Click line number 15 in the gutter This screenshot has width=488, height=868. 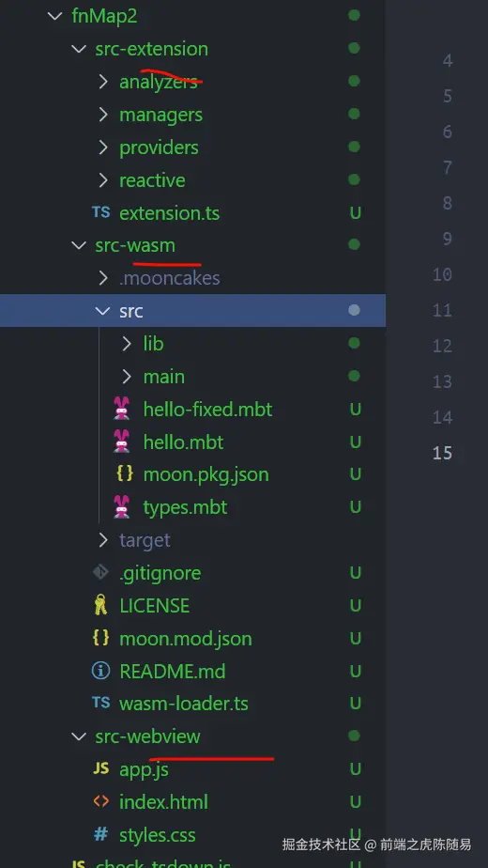coord(442,453)
